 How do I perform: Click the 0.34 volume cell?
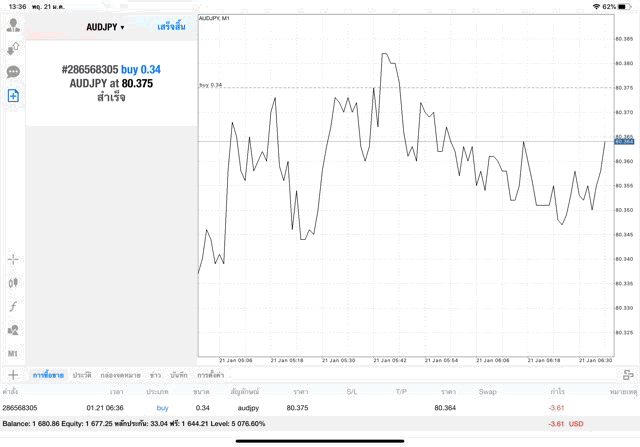[x=202, y=408]
